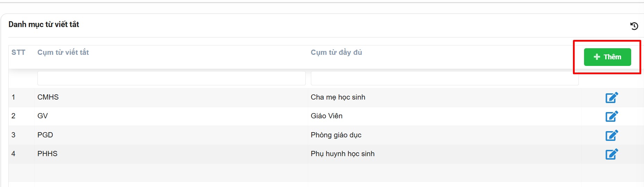Click the "Giáo Viên" cell
Screen dimensions: 644x187
327,116
